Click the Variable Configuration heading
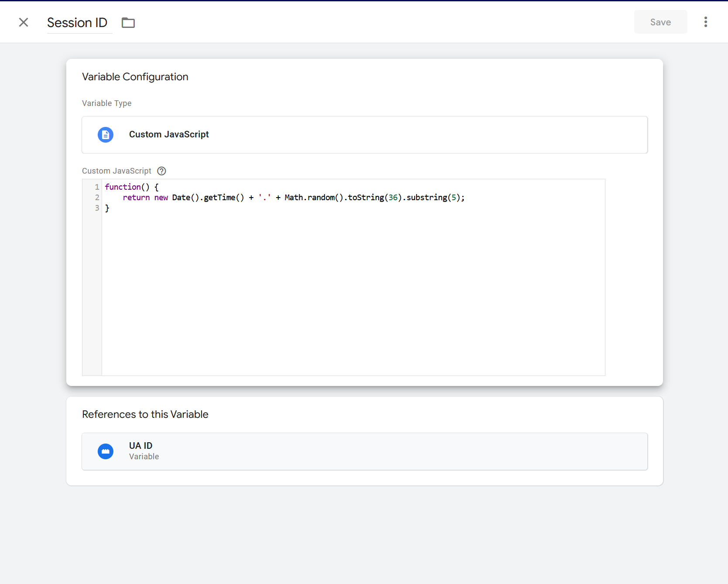The height and width of the screenshot is (584, 728). click(x=135, y=77)
